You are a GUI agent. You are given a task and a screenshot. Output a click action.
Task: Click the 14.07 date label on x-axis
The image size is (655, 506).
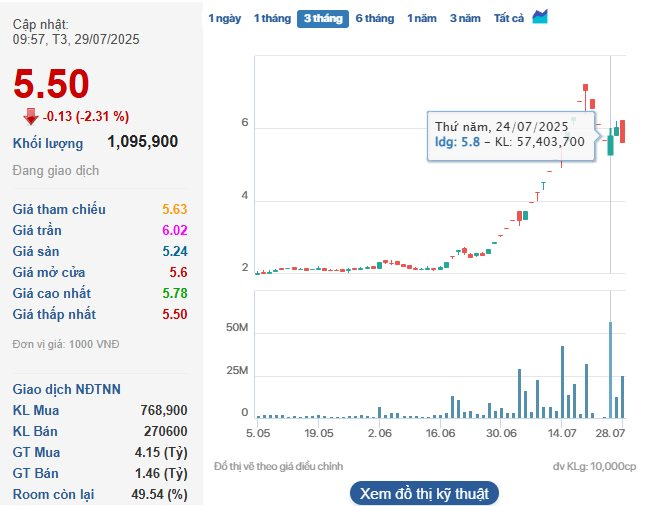click(562, 433)
